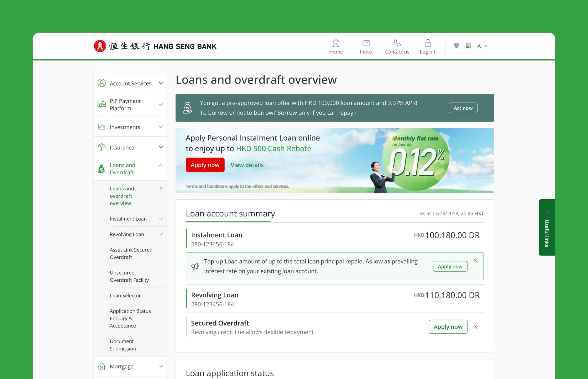Click Revolving Loan balance 110,180.00 DR
This screenshot has height=379, width=588.
click(x=447, y=295)
